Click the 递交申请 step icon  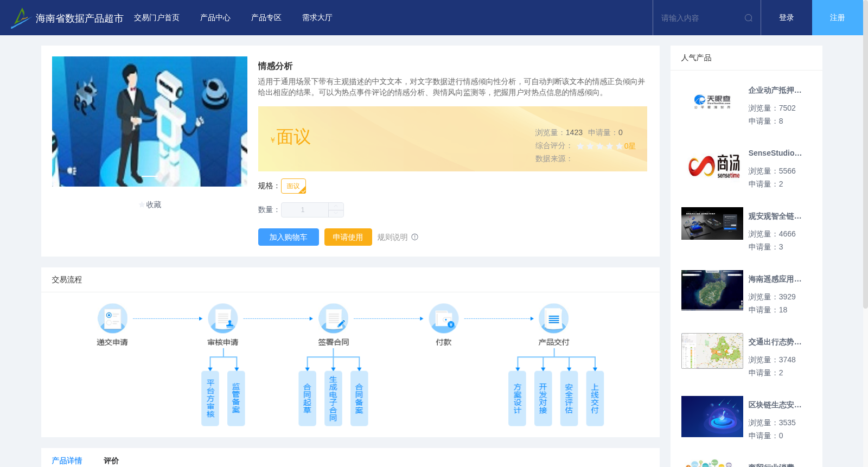coord(112,318)
